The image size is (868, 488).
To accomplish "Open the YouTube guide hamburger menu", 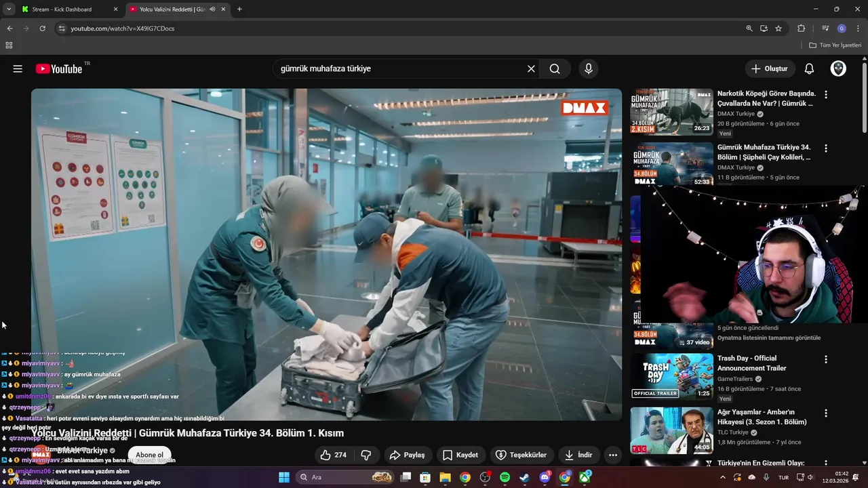I will [18, 68].
